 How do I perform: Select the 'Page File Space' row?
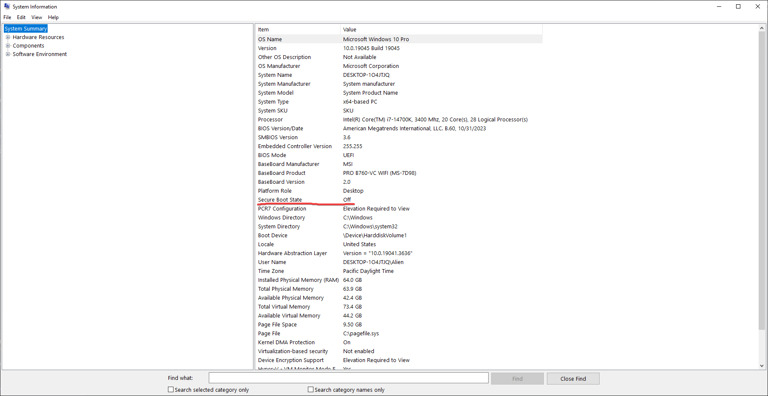click(399, 324)
